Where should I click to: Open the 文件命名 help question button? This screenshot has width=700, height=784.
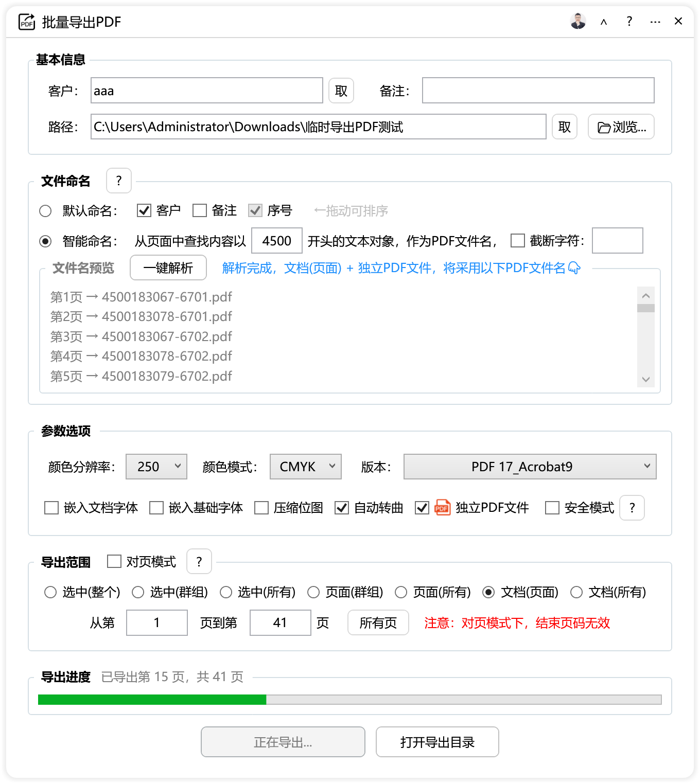click(119, 181)
